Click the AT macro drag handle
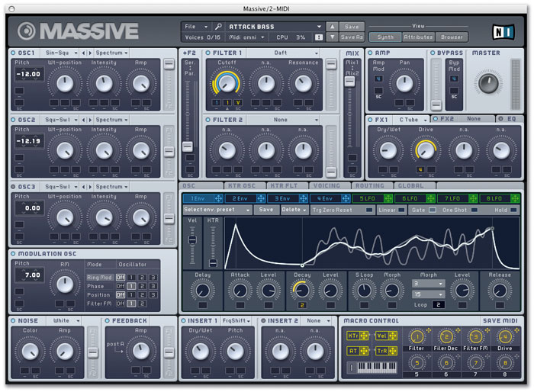Viewport: 534px width, 392px height. (x=364, y=351)
